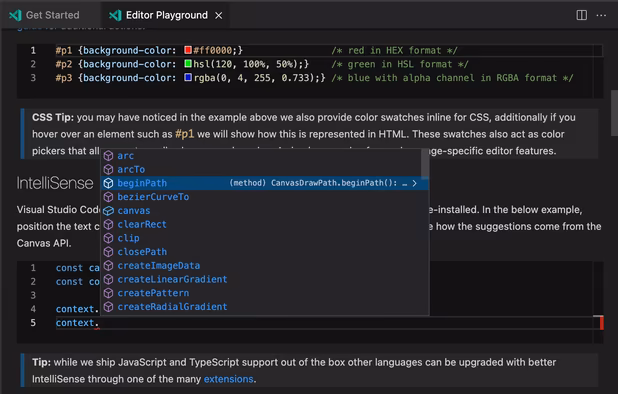Select the clip suggestion
Image resolution: width=618 pixels, height=394 pixels.
pos(265,238)
